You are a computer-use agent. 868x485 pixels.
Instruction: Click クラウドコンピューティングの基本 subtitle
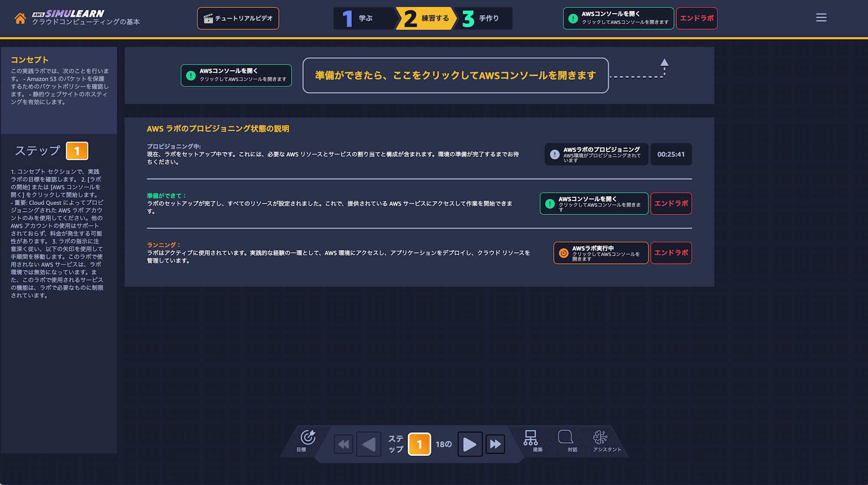click(x=86, y=22)
